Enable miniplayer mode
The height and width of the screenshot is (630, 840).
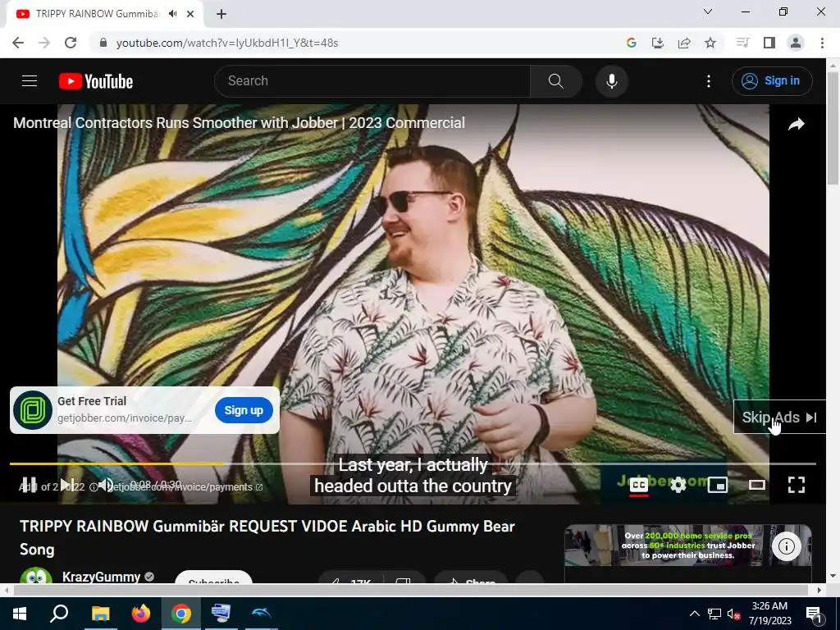click(x=717, y=485)
